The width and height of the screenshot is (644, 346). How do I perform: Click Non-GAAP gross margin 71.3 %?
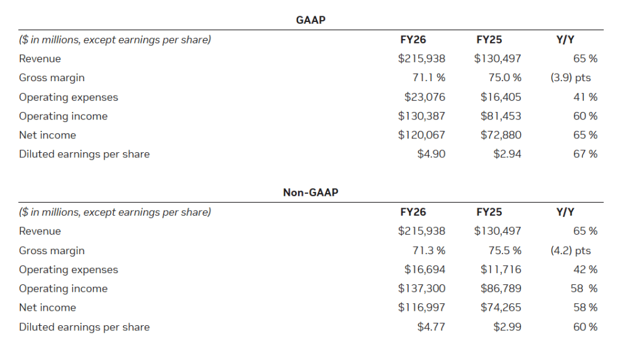[x=428, y=250]
